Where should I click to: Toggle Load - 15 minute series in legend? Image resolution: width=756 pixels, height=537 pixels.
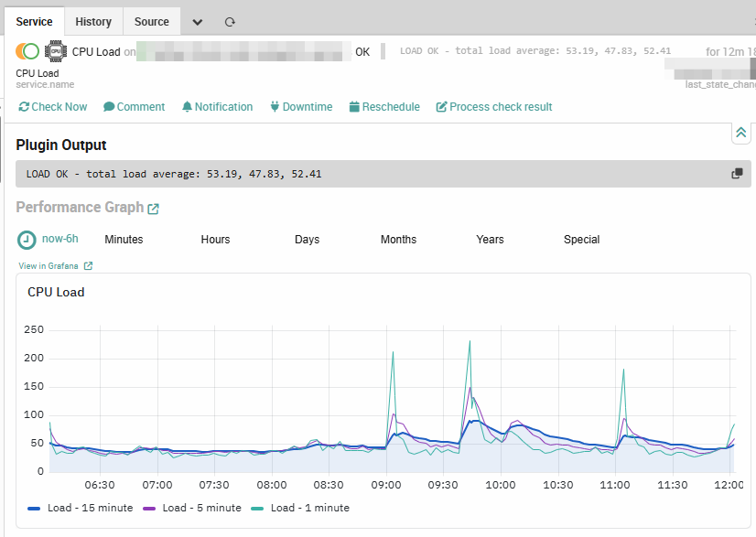[x=80, y=508]
